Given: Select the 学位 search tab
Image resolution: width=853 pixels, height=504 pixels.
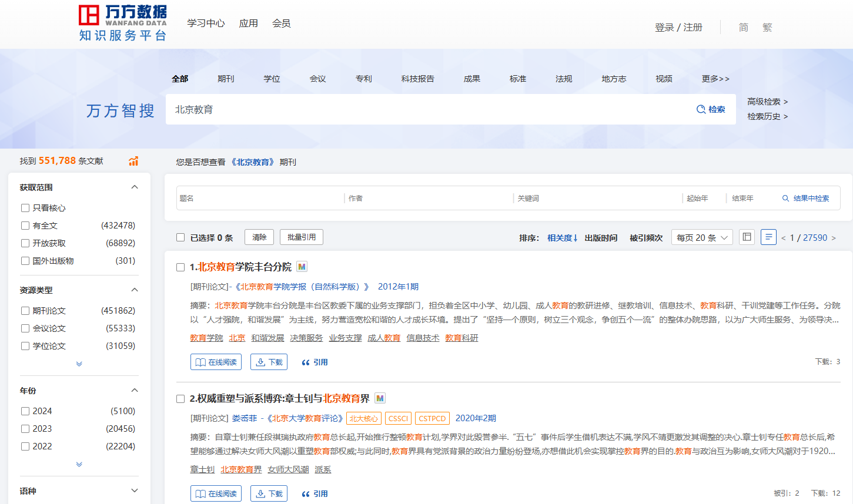Looking at the screenshot, I should 272,79.
